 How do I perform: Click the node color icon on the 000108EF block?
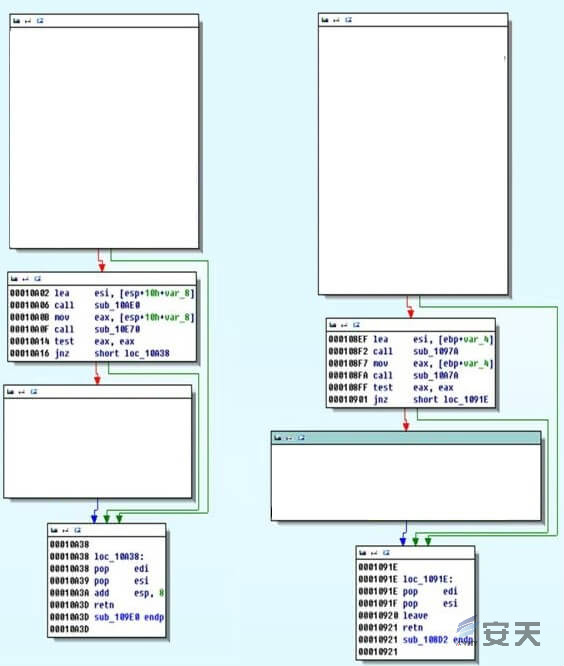(333, 325)
